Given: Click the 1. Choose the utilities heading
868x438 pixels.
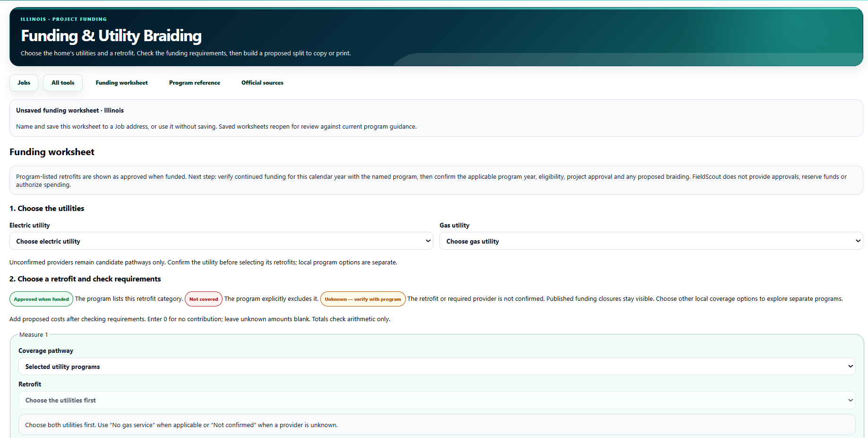Looking at the screenshot, I should pyautogui.click(x=47, y=209).
